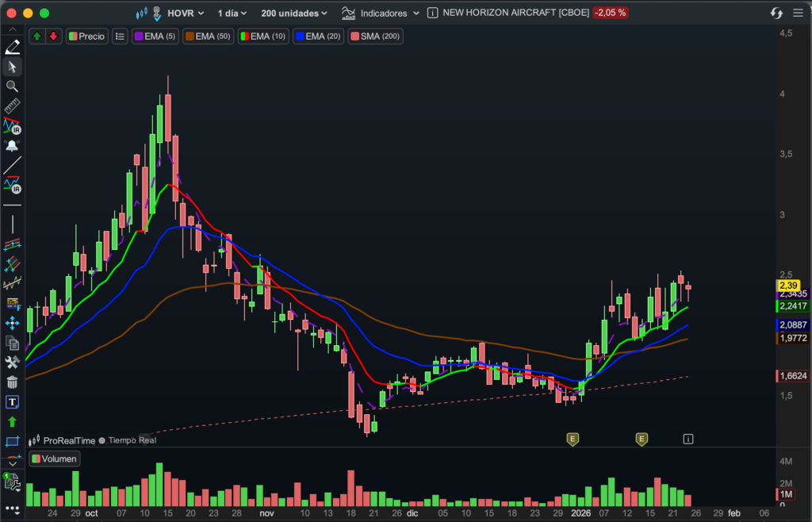The image size is (812, 522).
Task: Open the hammer and wrench settings tool
Action: 12,363
